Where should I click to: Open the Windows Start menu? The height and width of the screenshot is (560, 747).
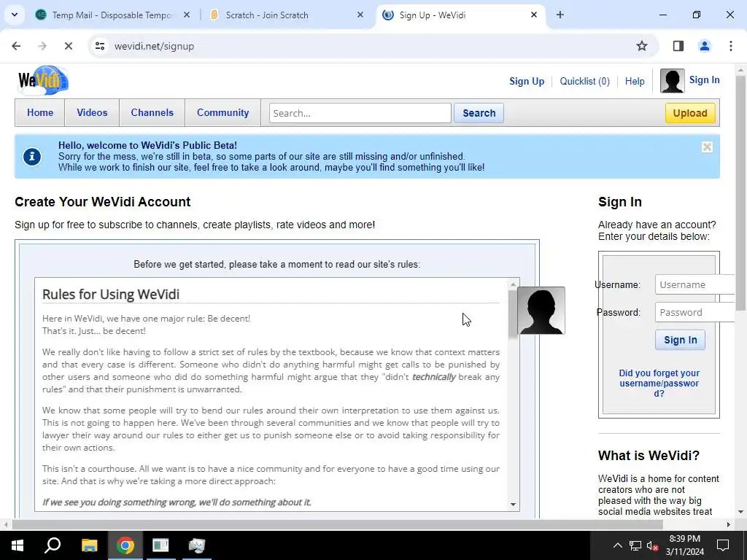coord(17,545)
